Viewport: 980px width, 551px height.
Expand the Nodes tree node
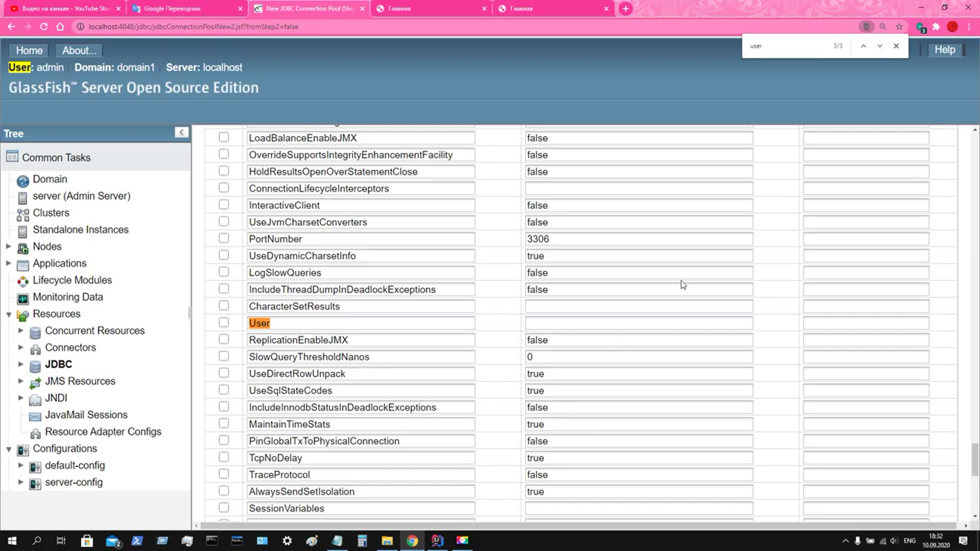8,246
